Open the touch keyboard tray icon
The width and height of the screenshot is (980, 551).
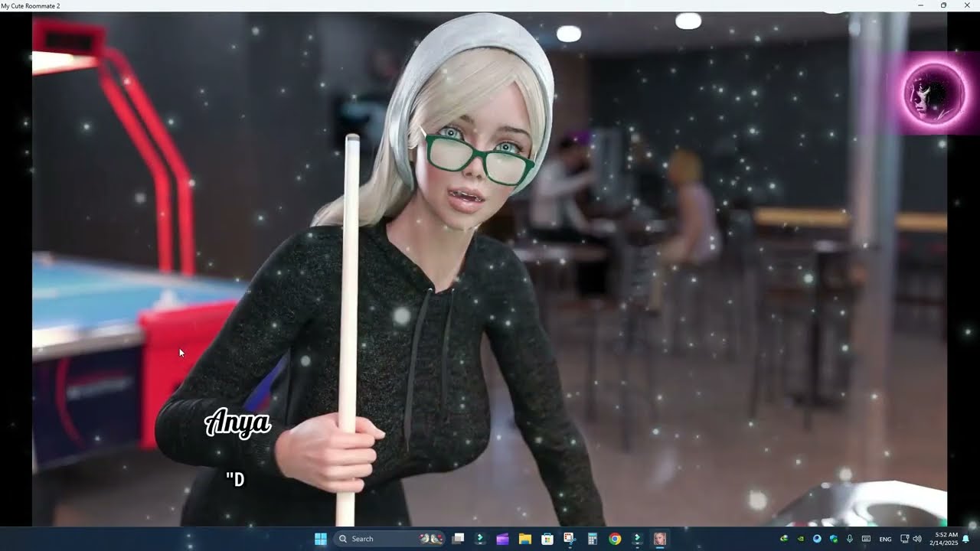866,539
